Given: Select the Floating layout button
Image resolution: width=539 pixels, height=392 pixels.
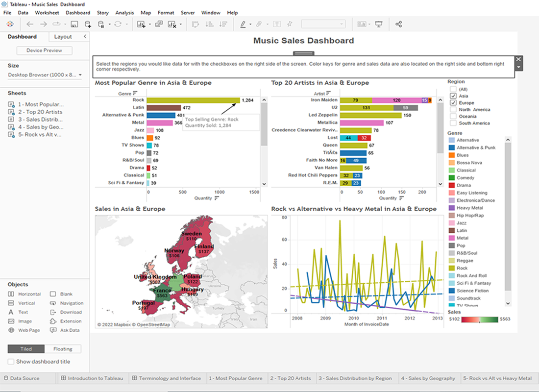Looking at the screenshot, I should pos(63,349).
